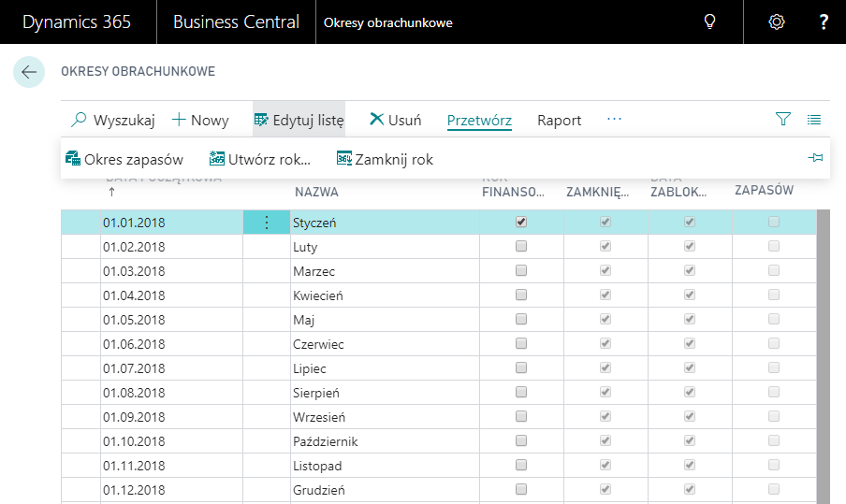Select the 01.01.2018 date cell

click(171, 223)
